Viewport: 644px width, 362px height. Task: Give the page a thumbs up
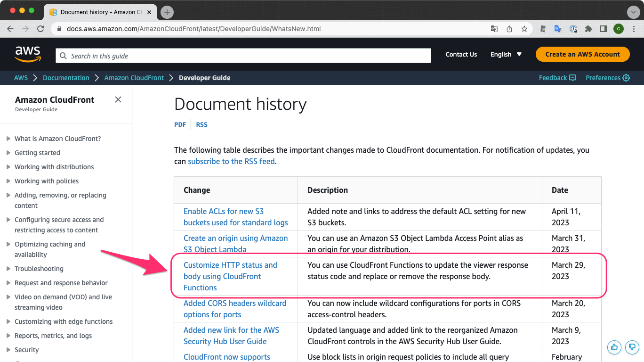click(614, 347)
